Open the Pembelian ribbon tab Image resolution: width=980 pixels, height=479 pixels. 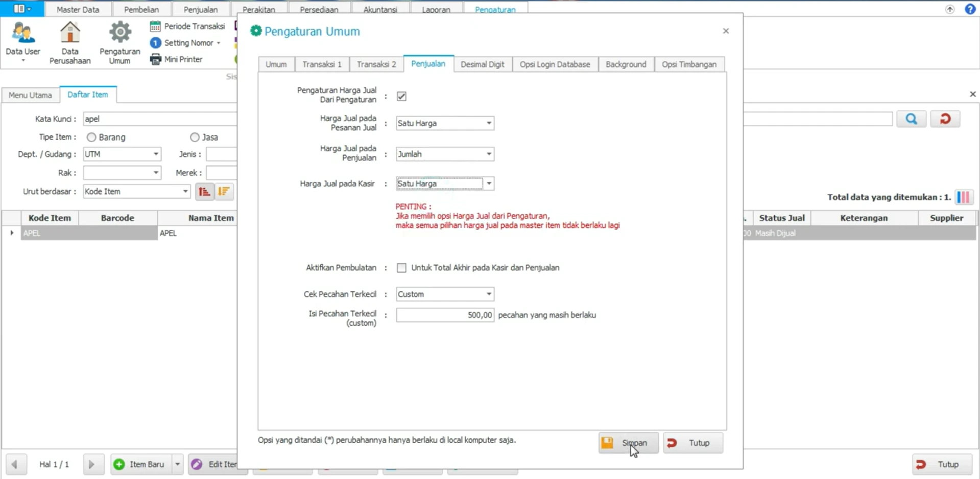[x=141, y=9]
